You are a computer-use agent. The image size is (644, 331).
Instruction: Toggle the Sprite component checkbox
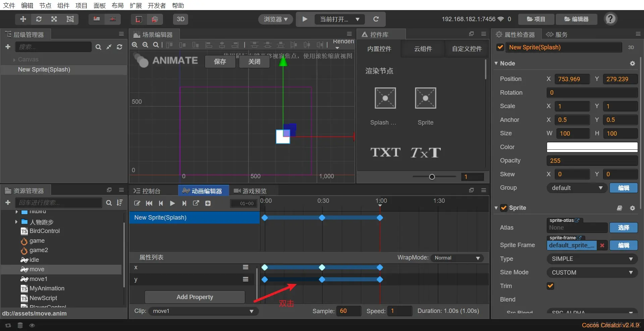(x=503, y=208)
